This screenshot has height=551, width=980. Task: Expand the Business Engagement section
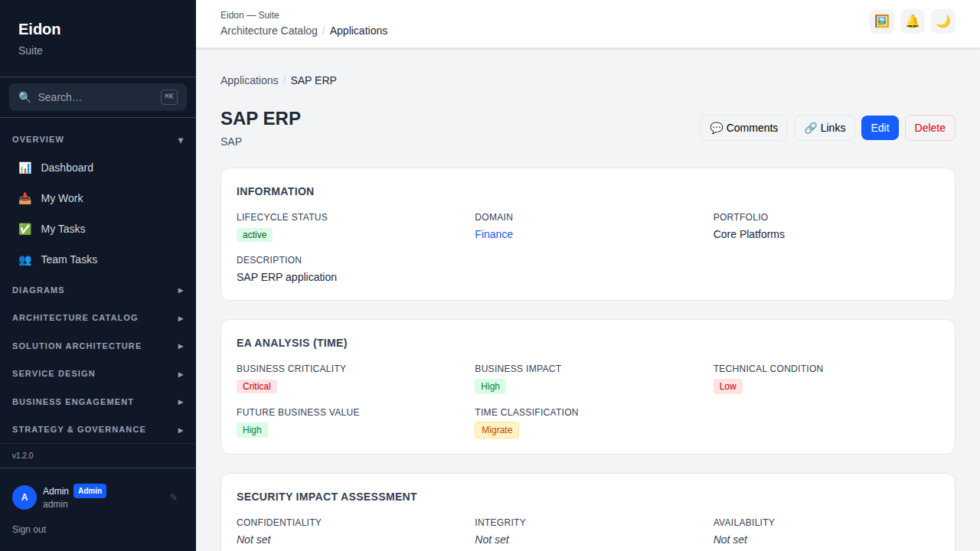pos(98,402)
